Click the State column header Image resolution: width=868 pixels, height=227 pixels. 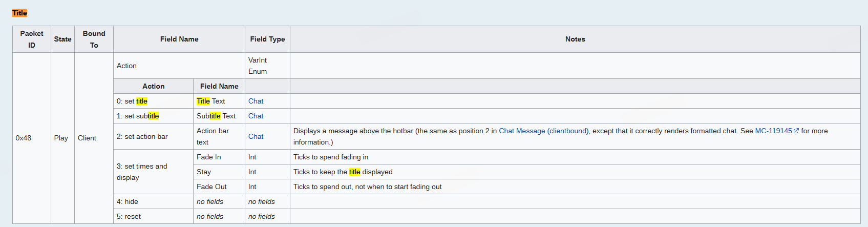[62, 39]
